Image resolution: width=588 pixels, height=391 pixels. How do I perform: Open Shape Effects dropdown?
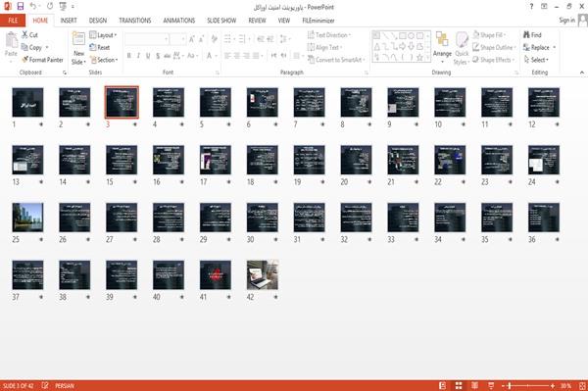point(494,60)
